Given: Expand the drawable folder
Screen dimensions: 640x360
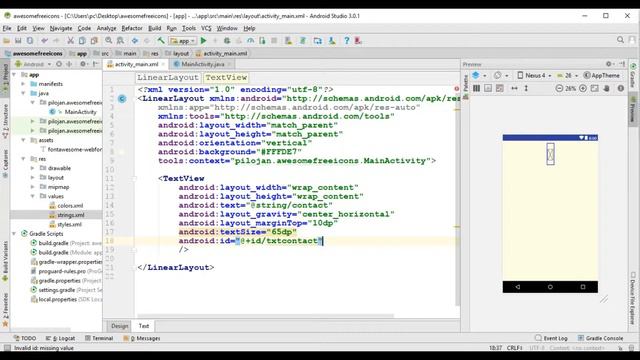Looking at the screenshot, I should click(33, 168).
